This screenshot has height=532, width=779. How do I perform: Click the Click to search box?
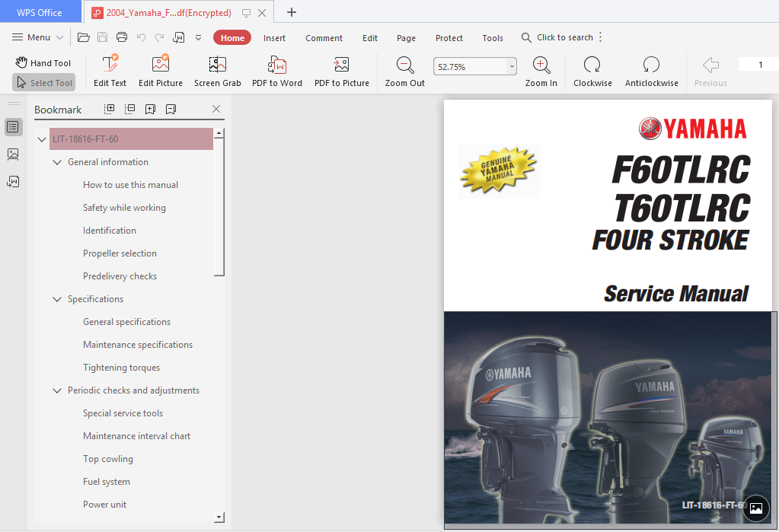(x=557, y=37)
